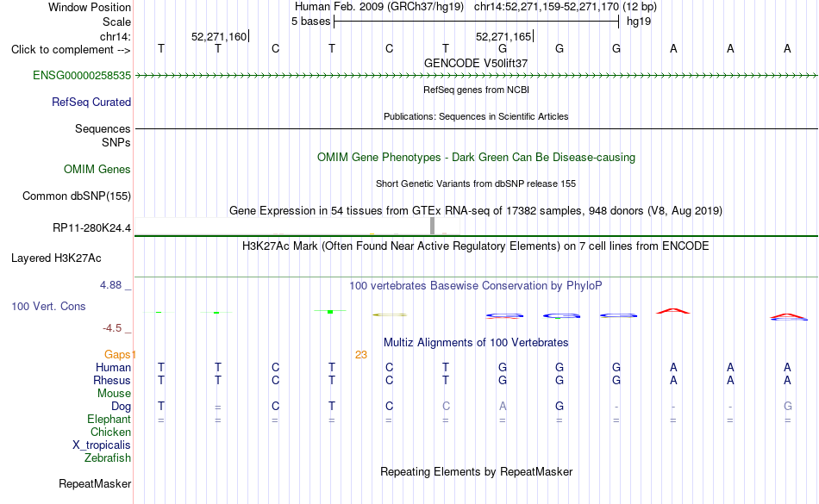Click the 'RefSeq genes from NCBI' title
This screenshot has width=819, height=504.
tap(477, 90)
